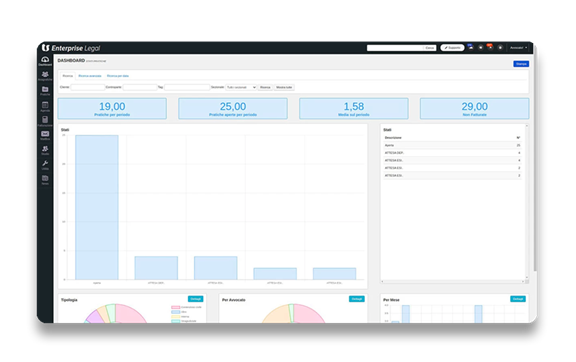Expand the Sezionale select box

pos(241,87)
